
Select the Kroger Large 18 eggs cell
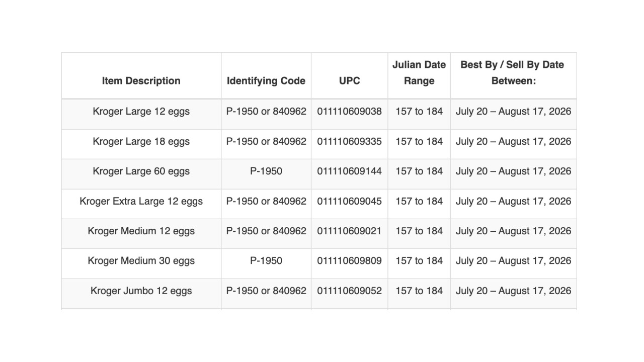tap(141, 141)
